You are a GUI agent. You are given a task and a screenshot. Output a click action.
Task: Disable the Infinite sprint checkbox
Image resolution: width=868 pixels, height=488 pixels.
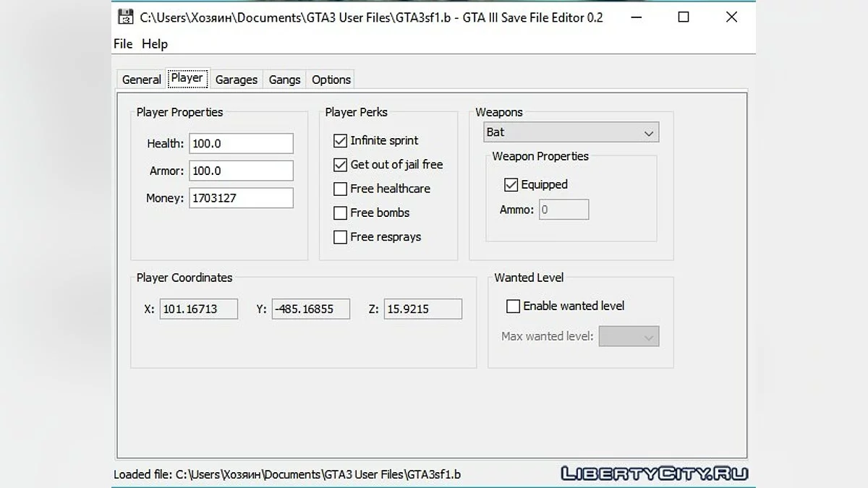coord(341,141)
